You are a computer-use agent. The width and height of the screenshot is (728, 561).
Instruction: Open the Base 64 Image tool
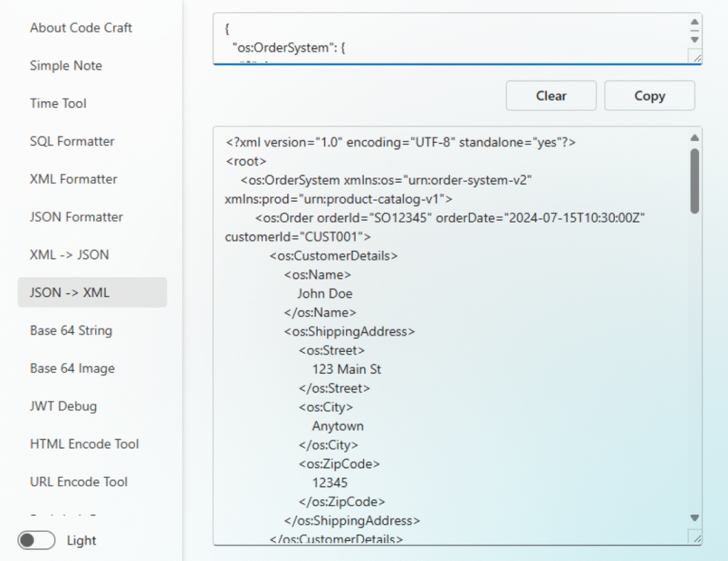72,368
